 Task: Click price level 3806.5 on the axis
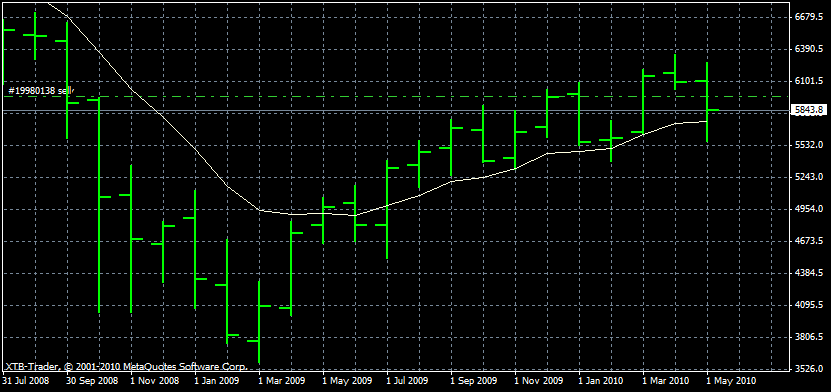pyautogui.click(x=808, y=337)
